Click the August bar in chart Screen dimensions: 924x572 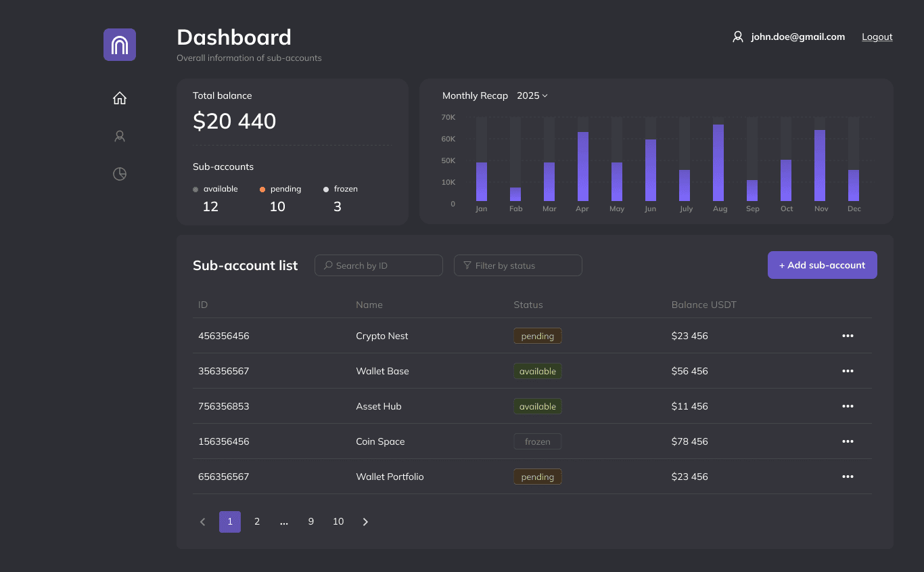(x=718, y=162)
